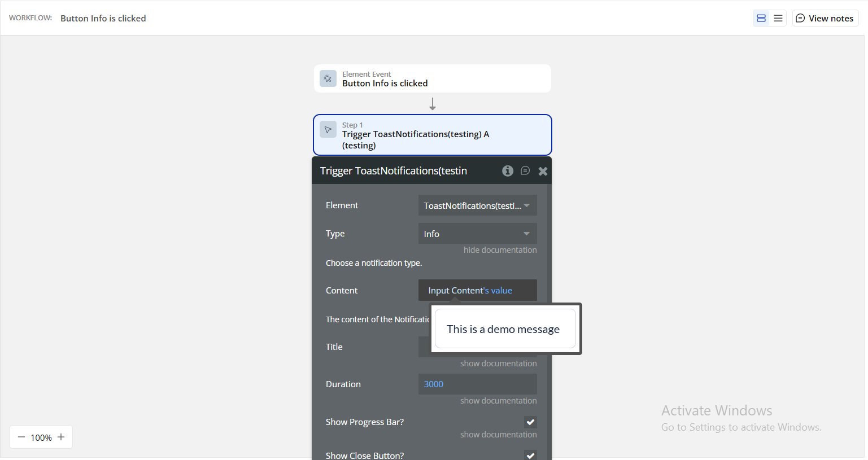Click the View notes button
The width and height of the screenshot is (868, 460).
pos(825,19)
